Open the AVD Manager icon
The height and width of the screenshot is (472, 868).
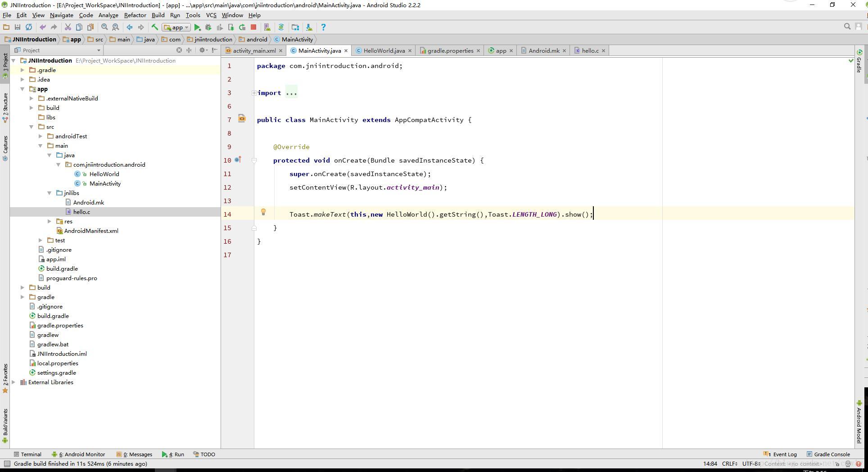[x=267, y=27]
